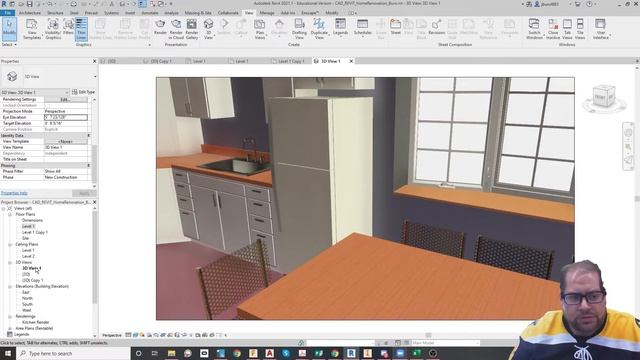Image resolution: width=640 pixels, height=360 pixels.
Task: Create a Drafting View
Action: [299, 29]
